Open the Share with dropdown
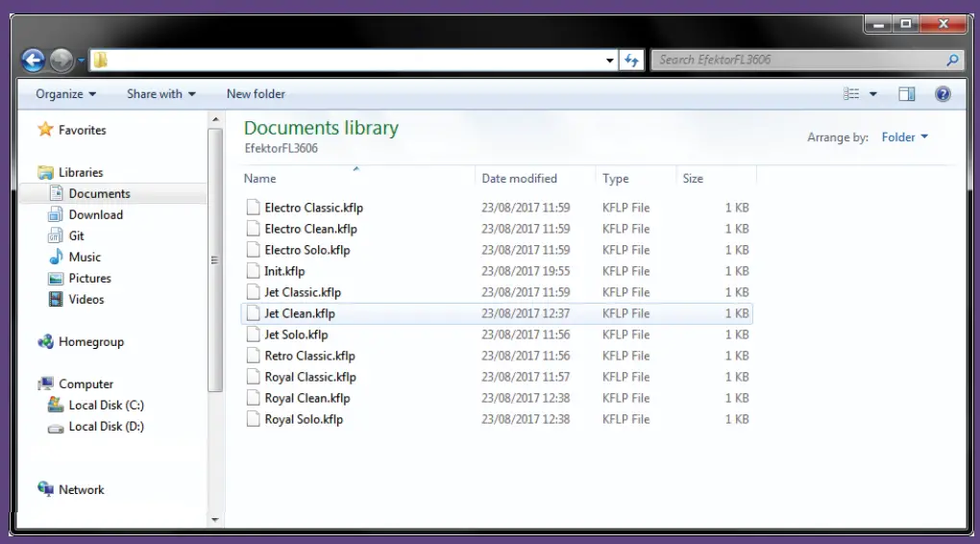 coord(160,94)
